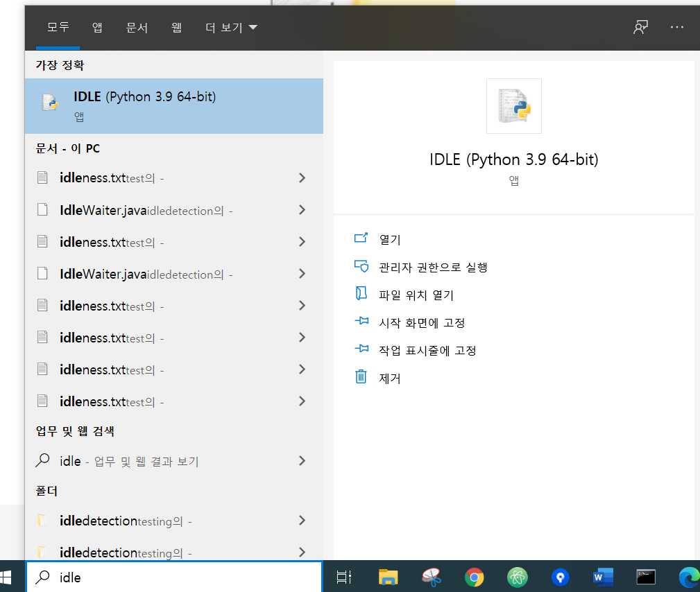The image size is (700, 592).
Task: Switch to the 앱 tab
Action: point(97,28)
